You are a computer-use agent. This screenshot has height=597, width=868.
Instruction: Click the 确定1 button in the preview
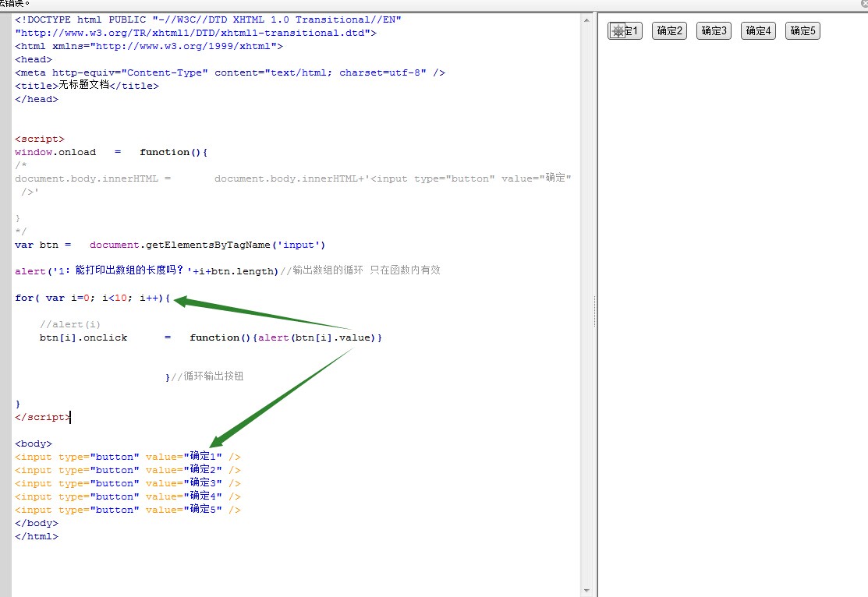pos(625,31)
